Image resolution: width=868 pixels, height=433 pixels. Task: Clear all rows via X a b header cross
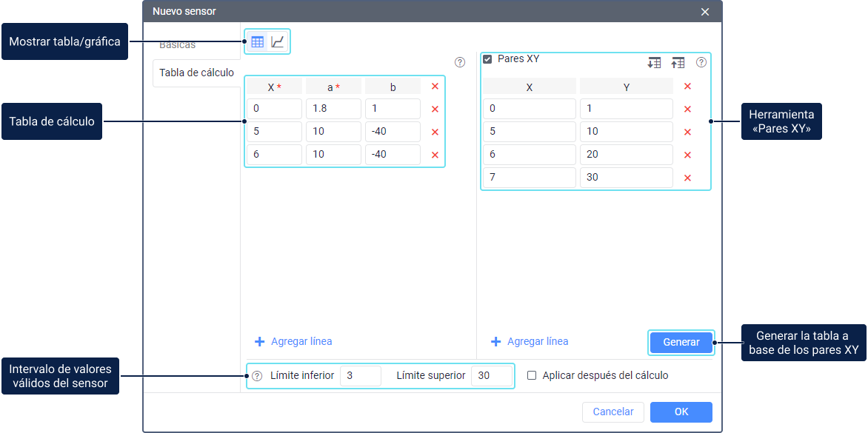pyautogui.click(x=435, y=87)
